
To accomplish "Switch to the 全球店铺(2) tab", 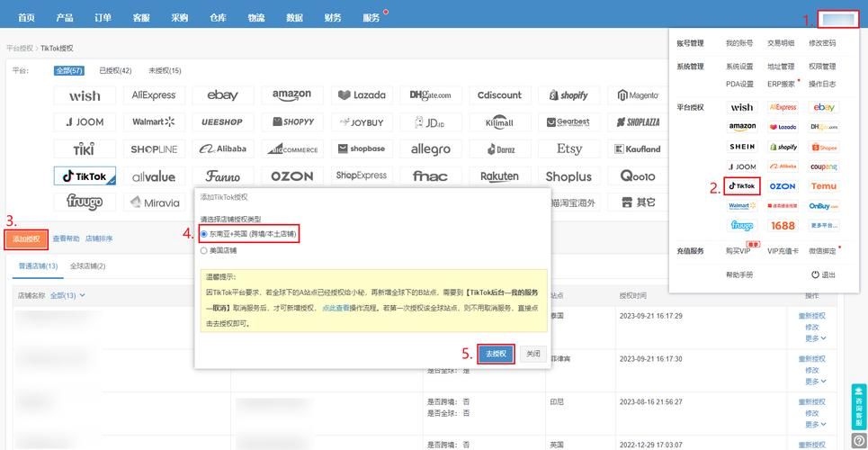I will [x=87, y=266].
